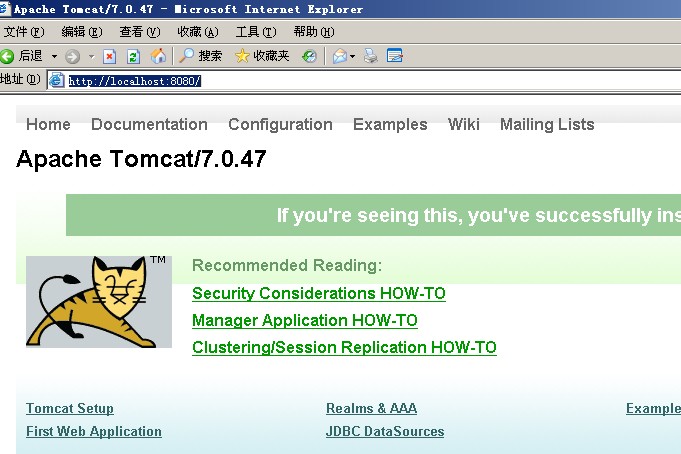
Task: Open the Forward history dropdown arrow
Action: click(x=91, y=56)
